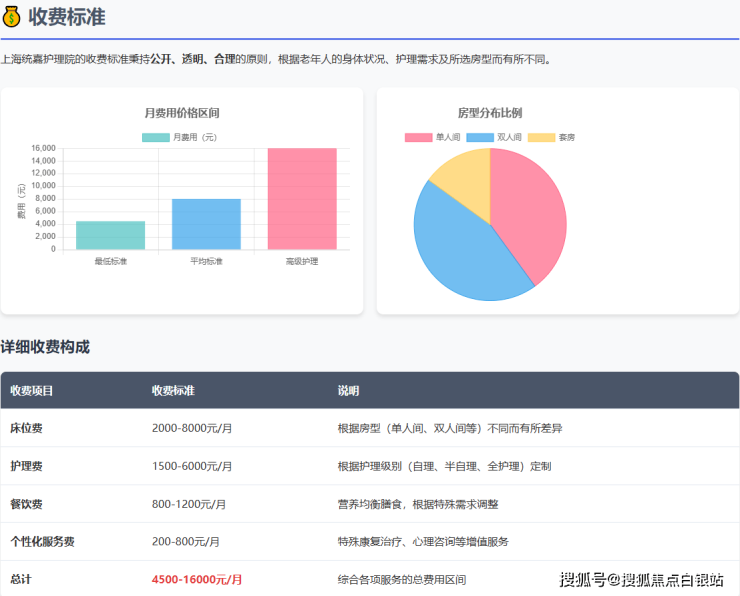Select the blue 平均标准 bar

pyautogui.click(x=206, y=224)
